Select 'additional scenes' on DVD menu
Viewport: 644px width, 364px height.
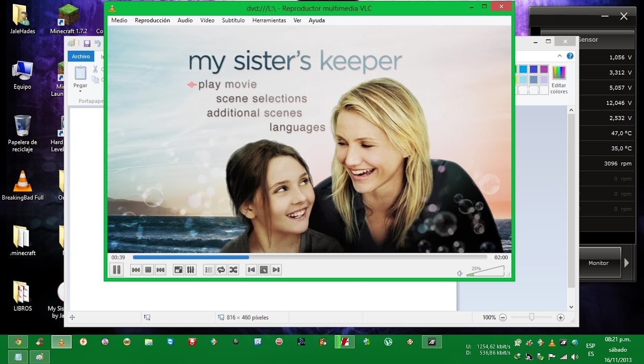[x=255, y=113]
